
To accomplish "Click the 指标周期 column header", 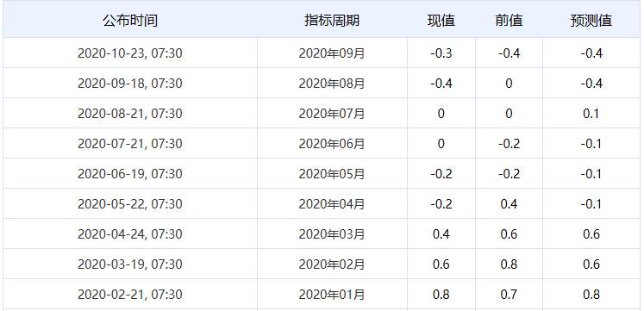I will point(332,21).
